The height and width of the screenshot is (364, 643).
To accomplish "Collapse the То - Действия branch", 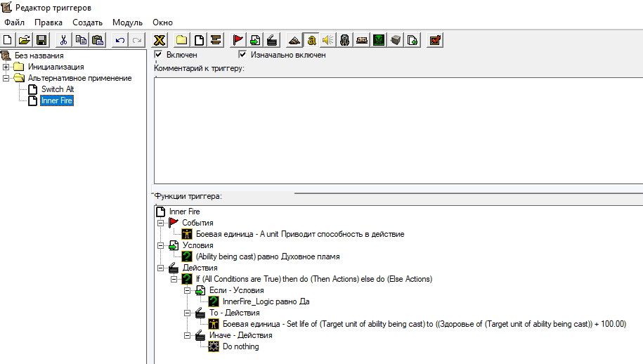I will point(188,313).
